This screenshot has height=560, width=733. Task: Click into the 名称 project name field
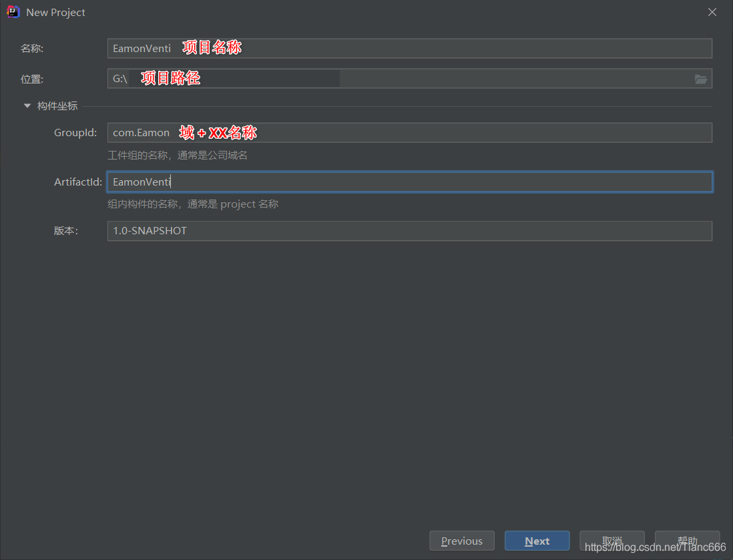click(x=409, y=49)
